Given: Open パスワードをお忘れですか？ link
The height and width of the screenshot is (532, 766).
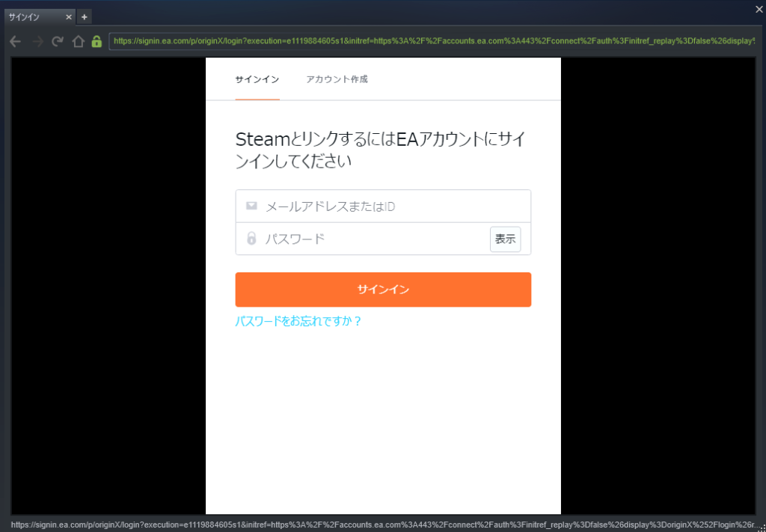Looking at the screenshot, I should pyautogui.click(x=298, y=322).
